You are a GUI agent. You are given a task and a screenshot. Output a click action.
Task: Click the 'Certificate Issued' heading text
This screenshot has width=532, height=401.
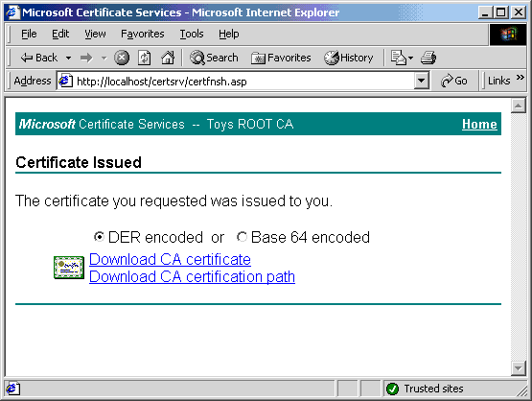click(79, 162)
